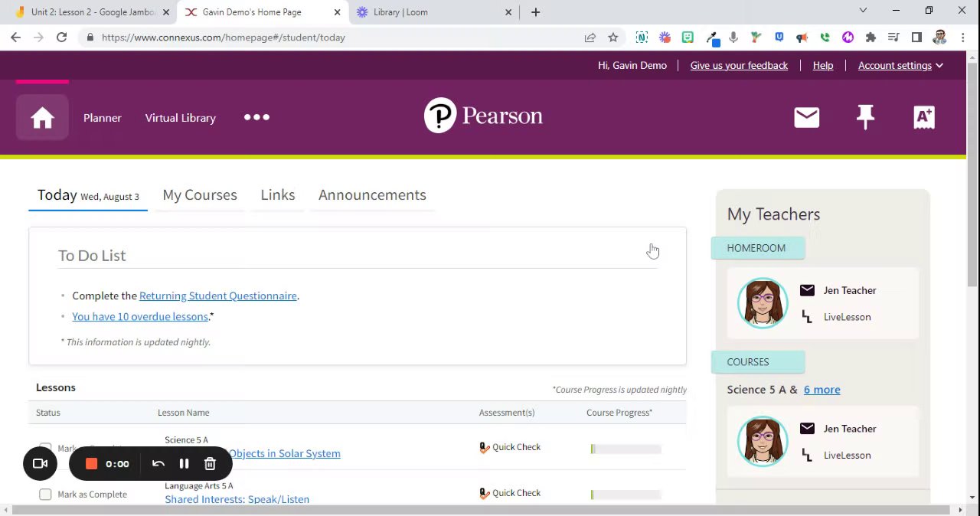This screenshot has width=980, height=516.
Task: Click the horizontal scrollbar right arrow
Action: click(x=961, y=510)
